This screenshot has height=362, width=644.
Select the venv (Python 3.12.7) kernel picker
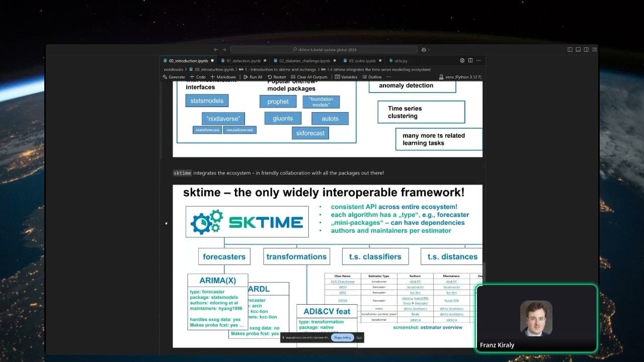pyautogui.click(x=460, y=77)
